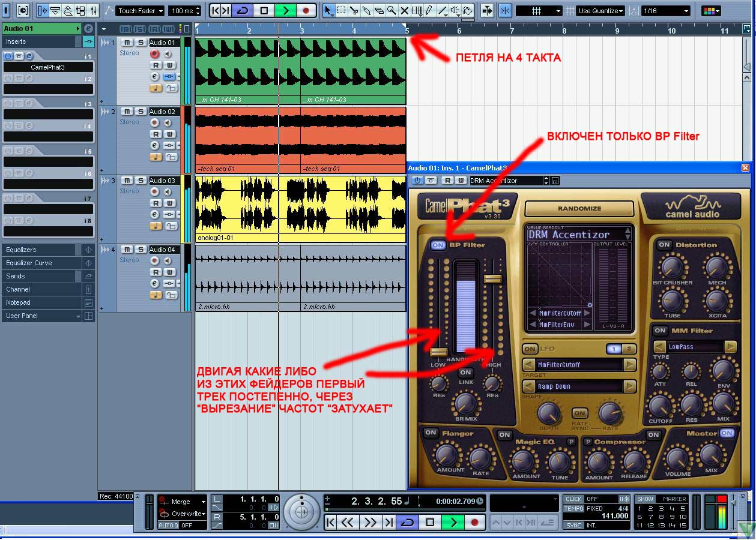This screenshot has height=540, width=756.
Task: Toggle MM Filter ON button
Action: (x=661, y=331)
